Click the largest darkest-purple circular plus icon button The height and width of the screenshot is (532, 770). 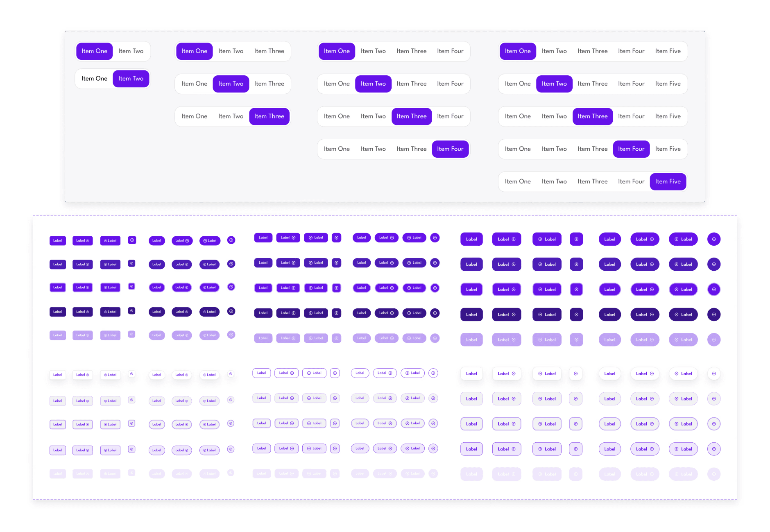[714, 315]
